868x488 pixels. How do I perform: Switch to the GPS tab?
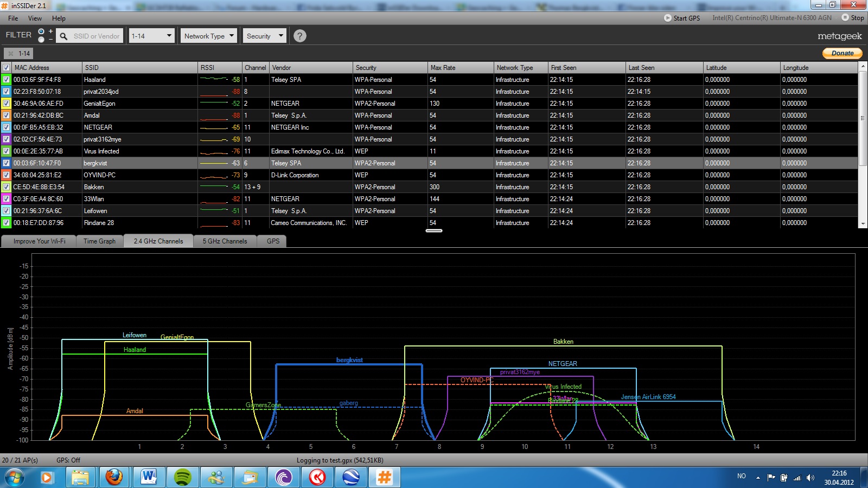273,241
